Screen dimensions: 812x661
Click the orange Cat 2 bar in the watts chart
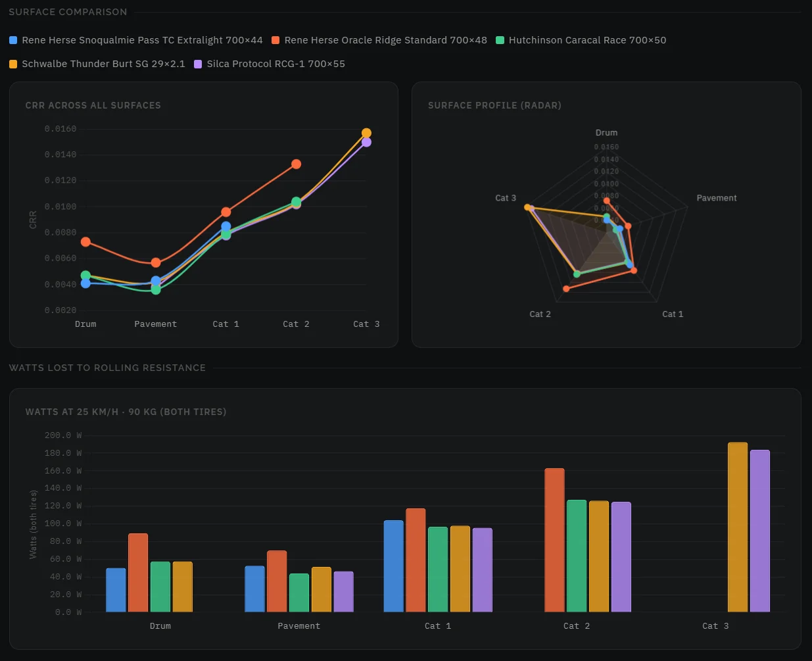point(555,541)
